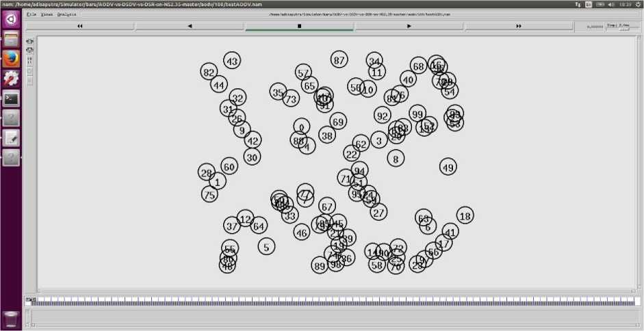Open System Settings from launcher
The image size is (644, 331).
pos(11,79)
